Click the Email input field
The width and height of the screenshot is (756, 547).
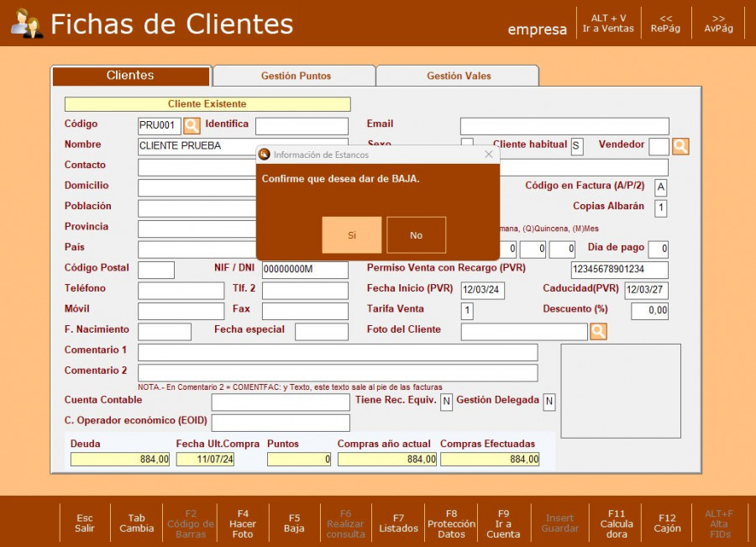pyautogui.click(x=564, y=126)
